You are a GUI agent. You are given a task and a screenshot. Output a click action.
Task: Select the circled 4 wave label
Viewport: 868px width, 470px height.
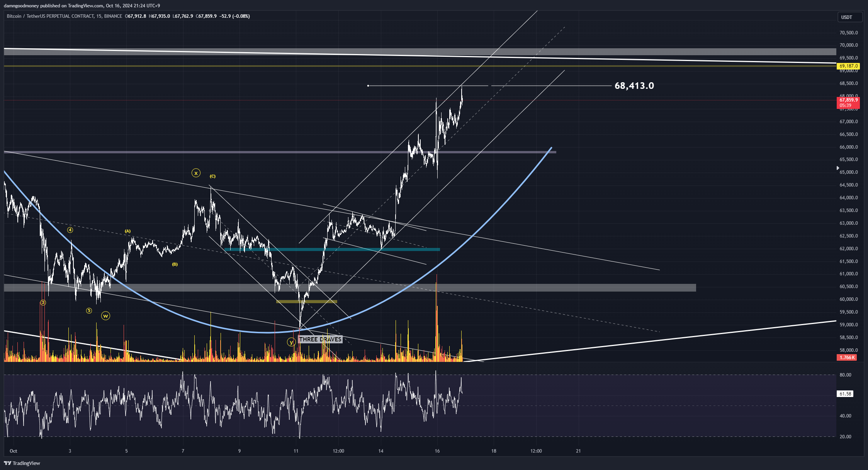pyautogui.click(x=70, y=230)
